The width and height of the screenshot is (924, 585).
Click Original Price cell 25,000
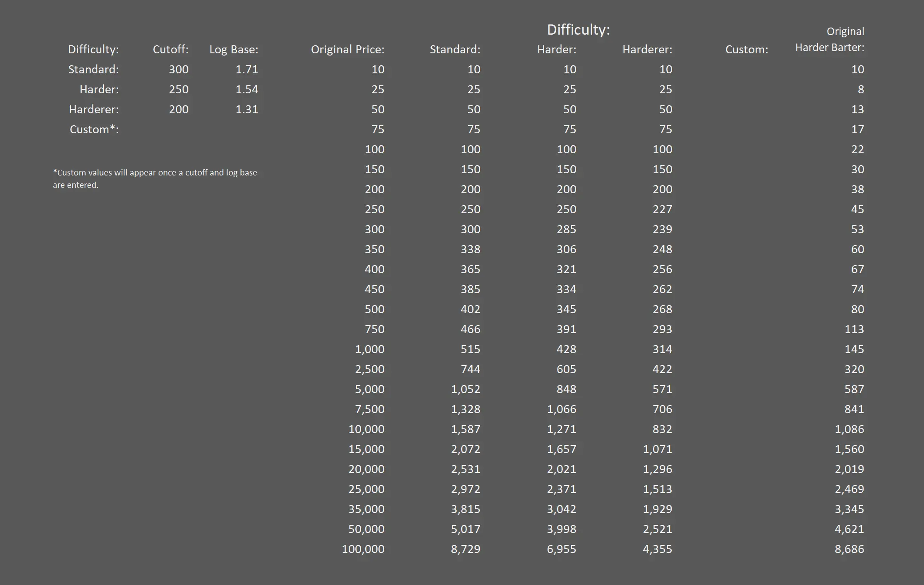coord(366,489)
